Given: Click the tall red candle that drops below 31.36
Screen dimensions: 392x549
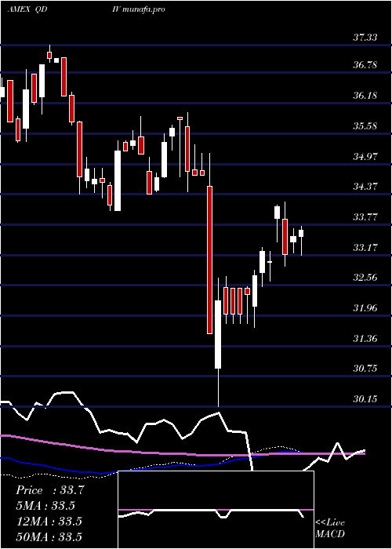Looking at the screenshot, I should 209,260.
